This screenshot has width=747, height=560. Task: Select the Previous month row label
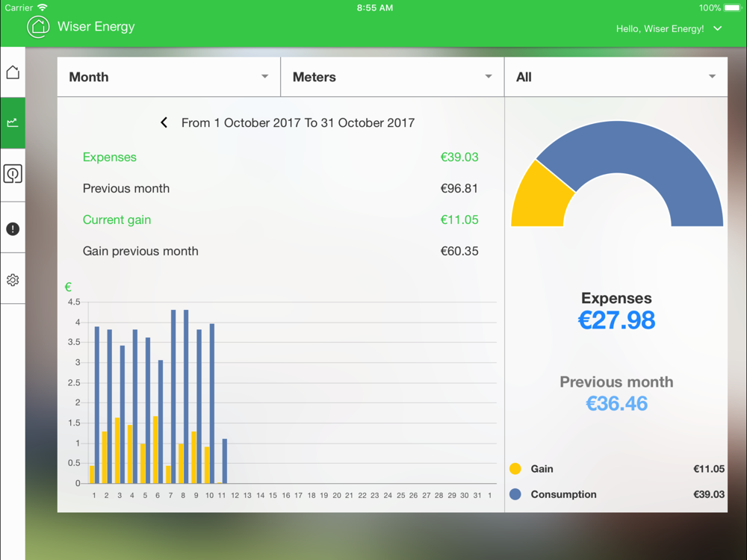[126, 189]
